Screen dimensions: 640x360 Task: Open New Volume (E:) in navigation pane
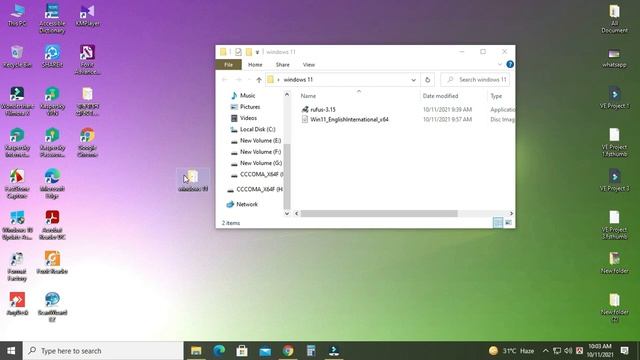260,140
